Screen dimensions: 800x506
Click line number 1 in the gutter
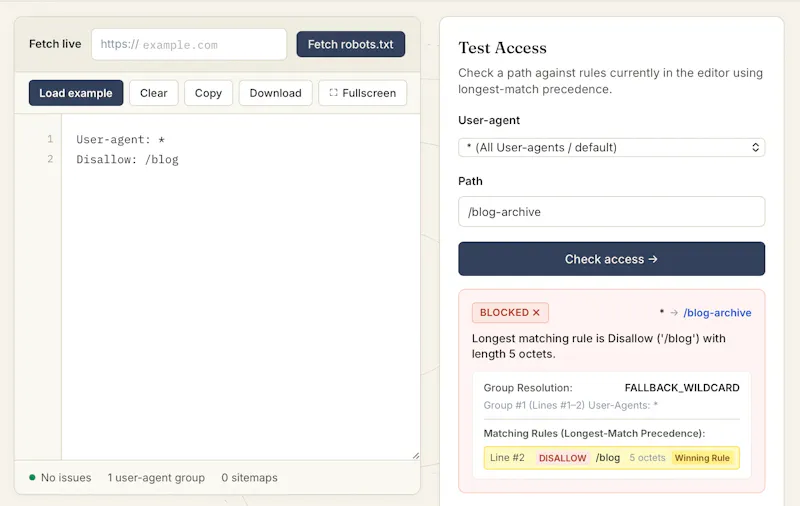(x=50, y=139)
